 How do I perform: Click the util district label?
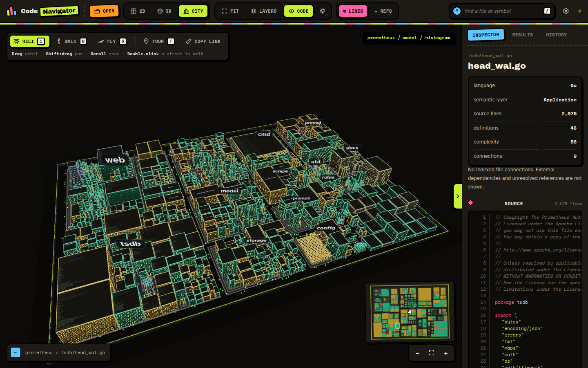(316, 162)
